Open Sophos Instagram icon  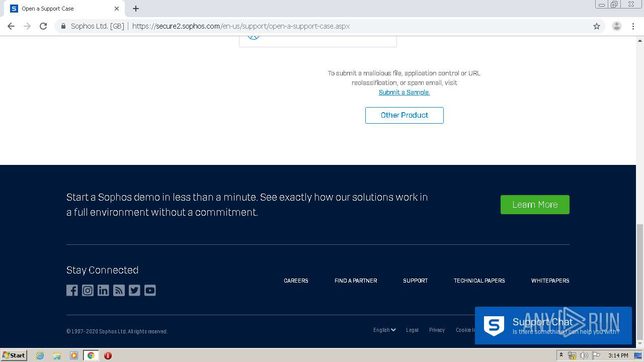pos(88,291)
